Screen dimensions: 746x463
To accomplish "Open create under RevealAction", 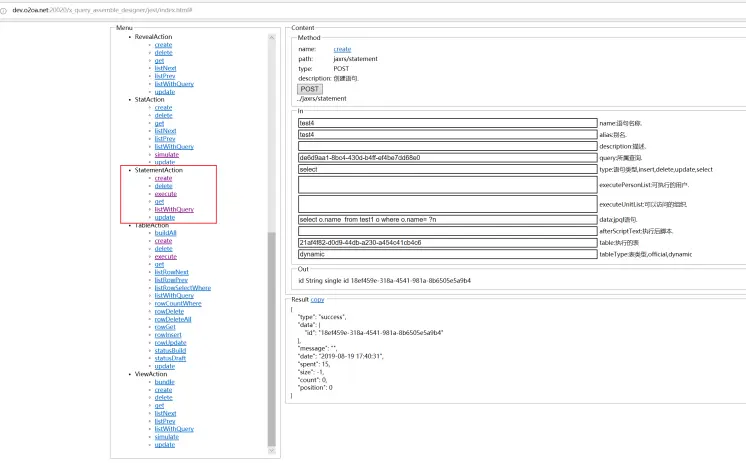I will (163, 45).
